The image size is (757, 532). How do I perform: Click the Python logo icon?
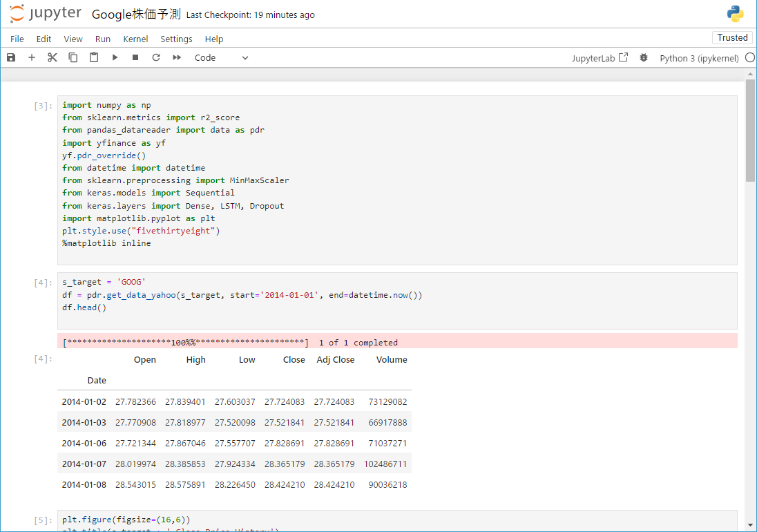point(736,14)
